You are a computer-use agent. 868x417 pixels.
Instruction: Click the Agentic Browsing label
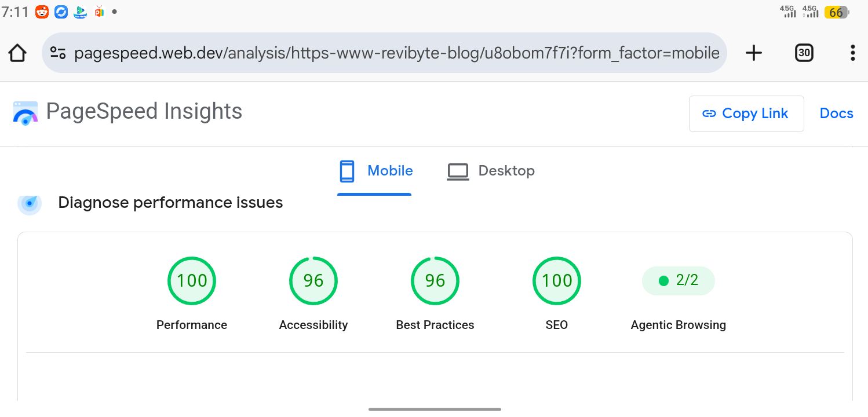(679, 325)
